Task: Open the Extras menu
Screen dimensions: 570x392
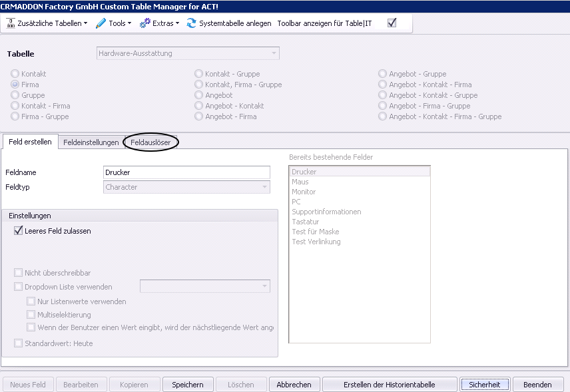Action: [x=159, y=23]
